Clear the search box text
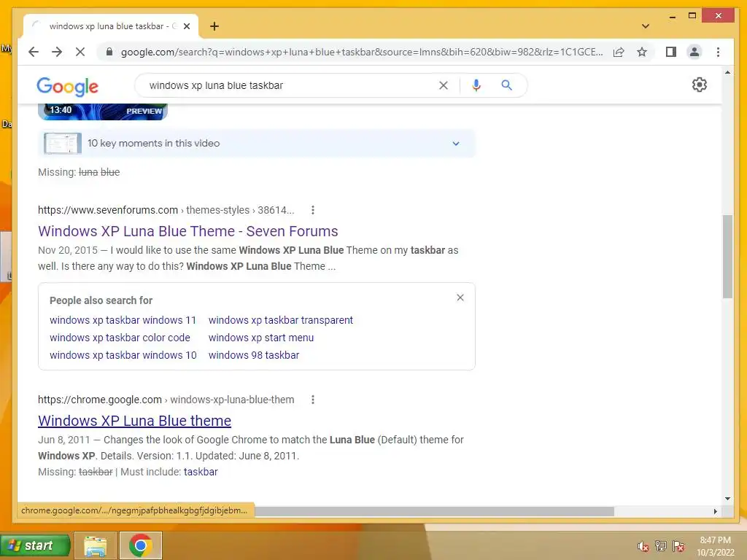747x560 pixels. click(443, 85)
